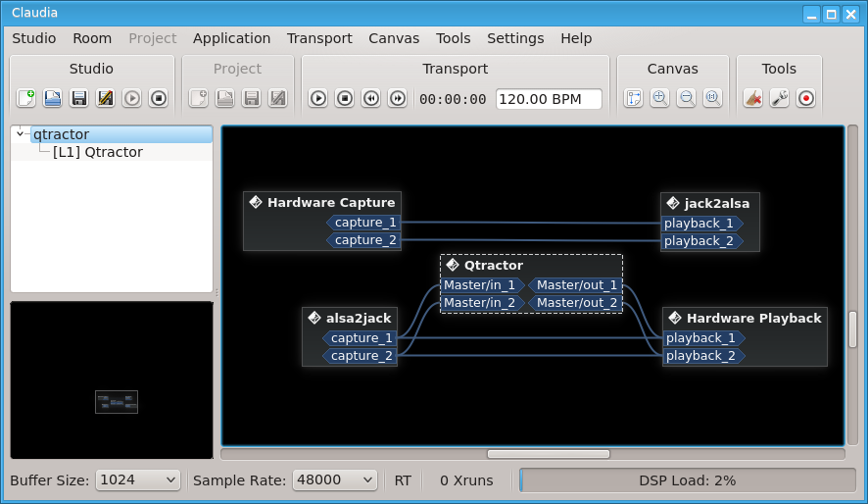Viewport: 868px width, 504px height.
Task: Click New Studio icon in Studio toolbar
Action: point(26,99)
